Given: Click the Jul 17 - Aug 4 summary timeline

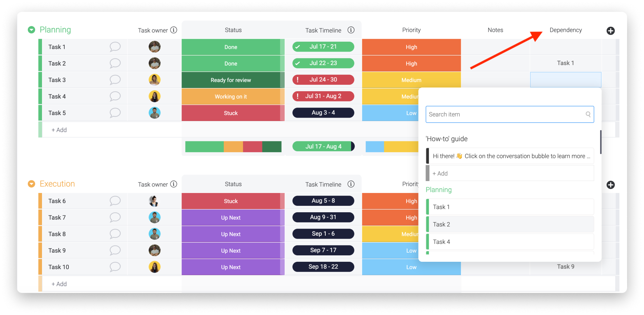Looking at the screenshot, I should click(x=323, y=146).
